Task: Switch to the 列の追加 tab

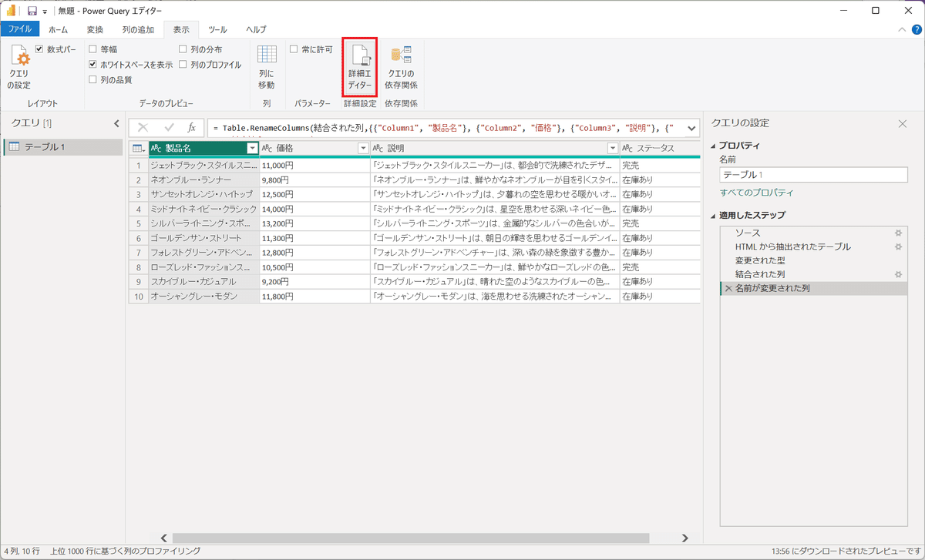Action: (x=138, y=29)
